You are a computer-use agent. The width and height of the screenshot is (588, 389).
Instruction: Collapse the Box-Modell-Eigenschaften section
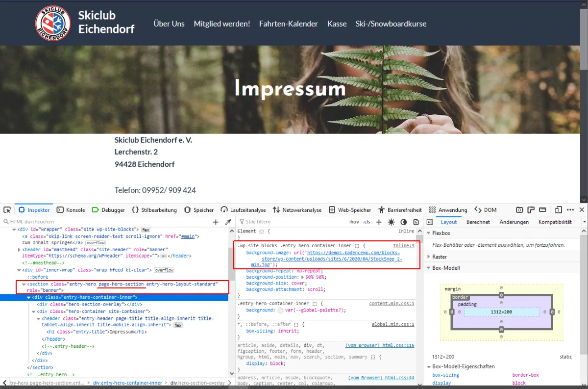point(428,366)
